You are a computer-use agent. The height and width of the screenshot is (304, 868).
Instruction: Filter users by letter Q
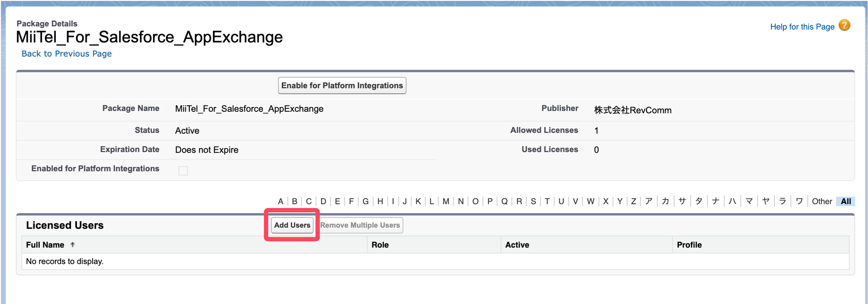(504, 201)
